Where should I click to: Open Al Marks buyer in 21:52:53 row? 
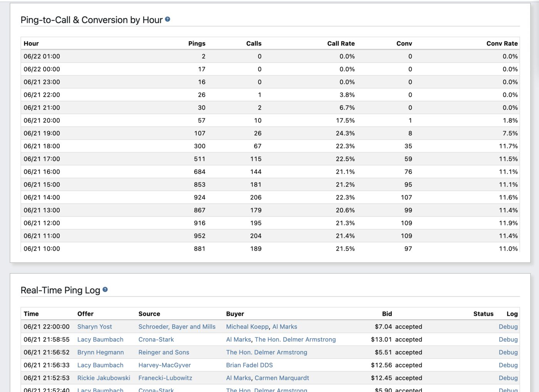[x=239, y=378]
